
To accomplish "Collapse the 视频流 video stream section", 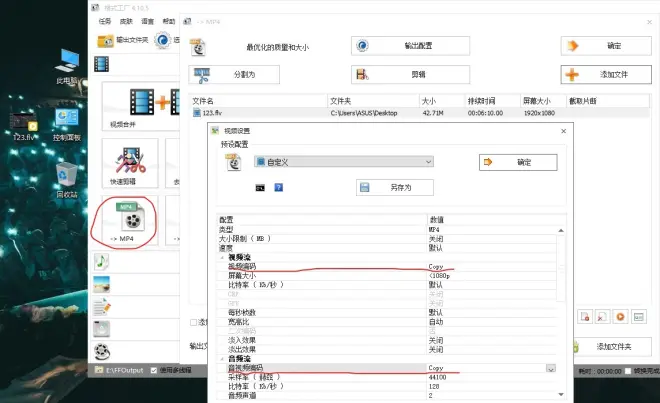I will click(x=222, y=257).
